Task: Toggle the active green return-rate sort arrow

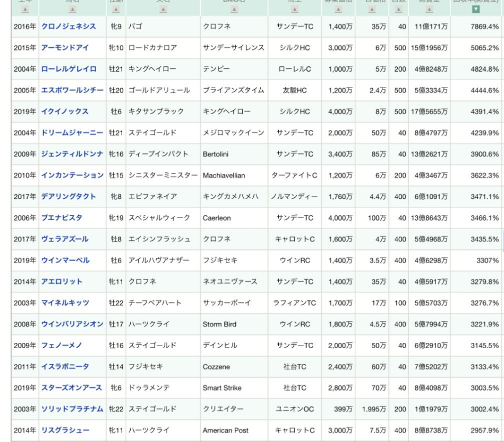Action: [x=476, y=10]
